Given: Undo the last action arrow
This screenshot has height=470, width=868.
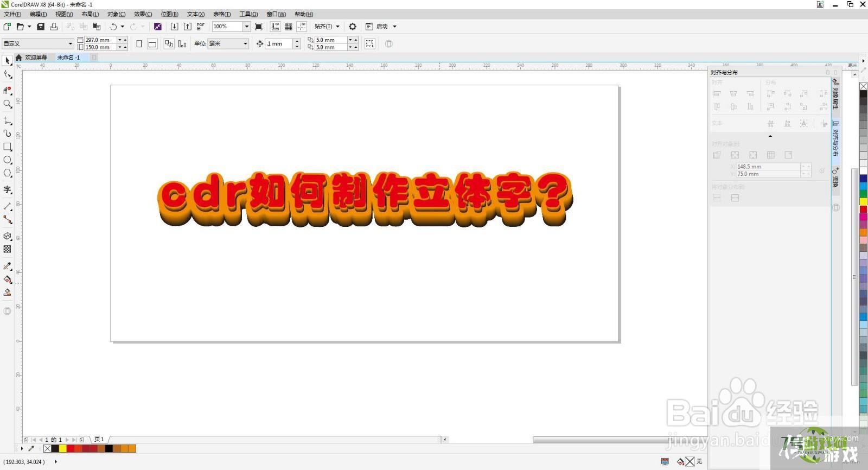Looking at the screenshot, I should (x=113, y=26).
